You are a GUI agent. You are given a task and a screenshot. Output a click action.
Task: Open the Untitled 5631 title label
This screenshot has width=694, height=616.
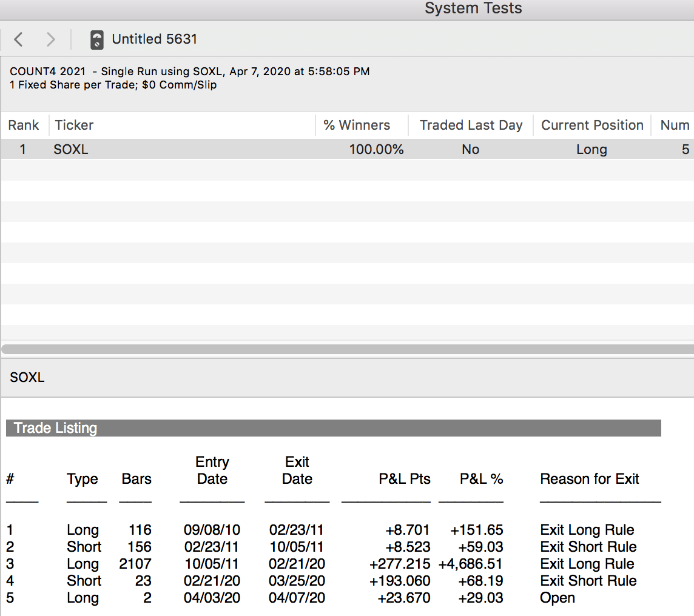tap(154, 39)
